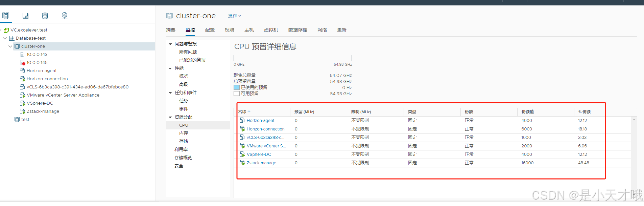This screenshot has height=206, width=644.
Task: Switch to the 更新 tab
Action: [x=342, y=30]
